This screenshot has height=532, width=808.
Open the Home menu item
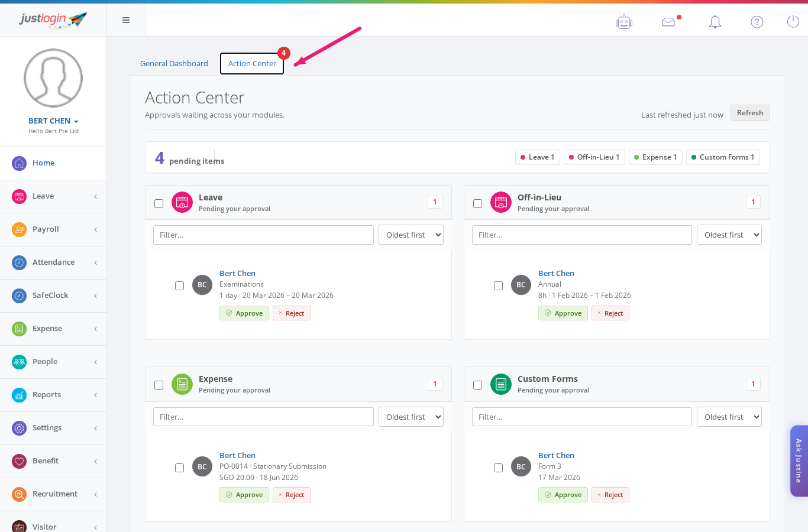click(53, 163)
